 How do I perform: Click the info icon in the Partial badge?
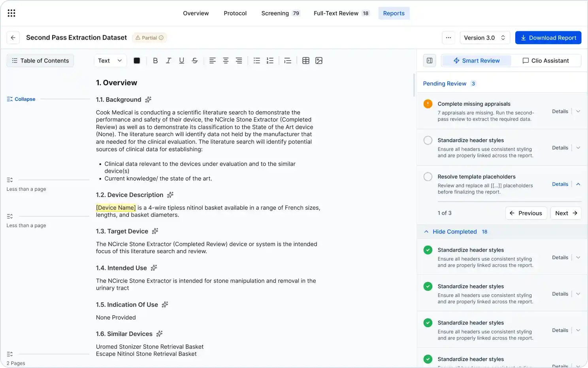click(161, 38)
